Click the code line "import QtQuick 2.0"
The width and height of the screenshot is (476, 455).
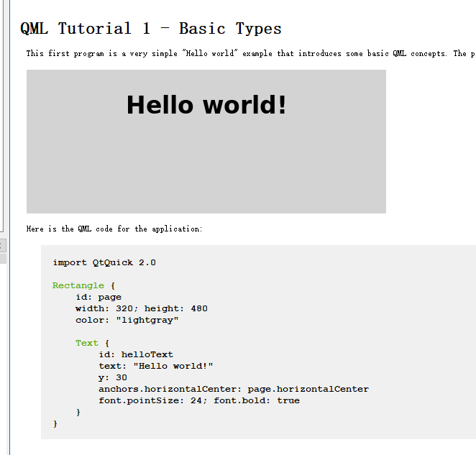pyautogui.click(x=104, y=262)
